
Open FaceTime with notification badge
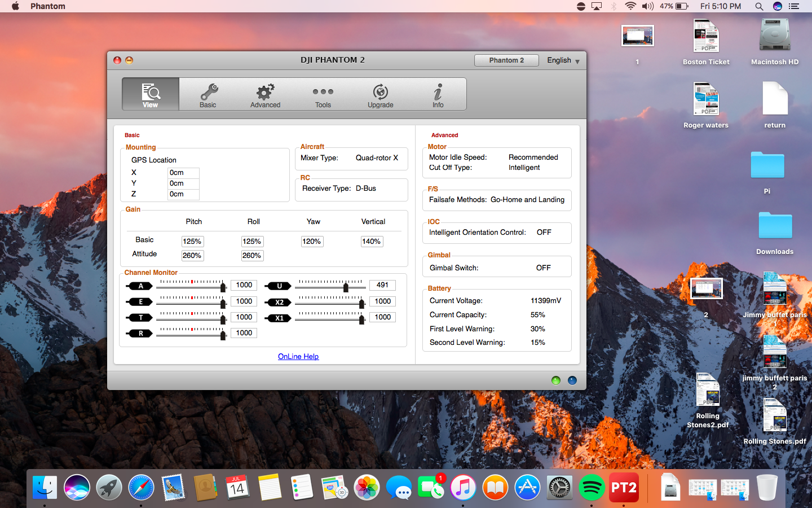pos(431,487)
